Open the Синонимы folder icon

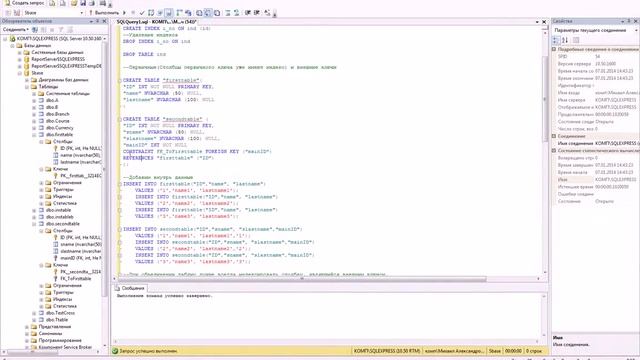point(34,334)
